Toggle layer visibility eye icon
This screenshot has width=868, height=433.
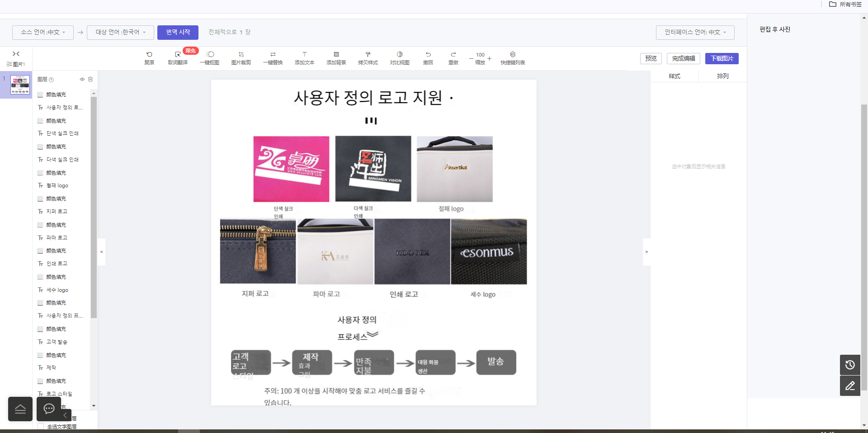point(82,79)
